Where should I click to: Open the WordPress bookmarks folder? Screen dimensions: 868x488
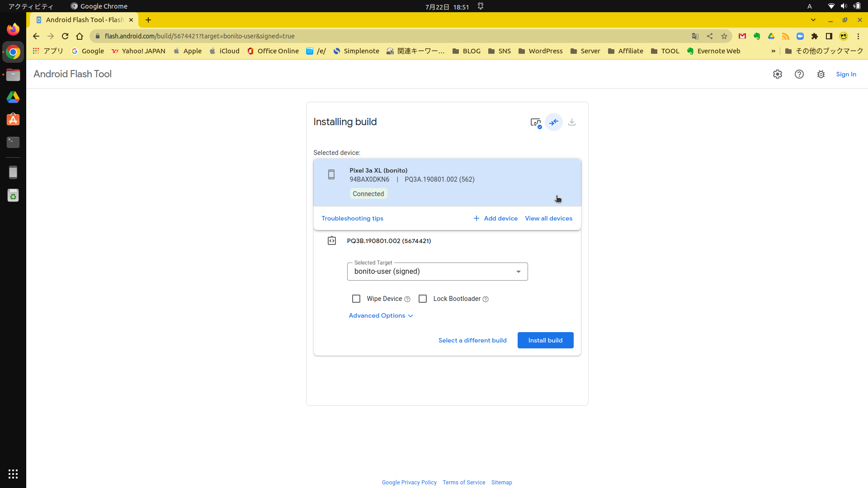pyautogui.click(x=540, y=51)
